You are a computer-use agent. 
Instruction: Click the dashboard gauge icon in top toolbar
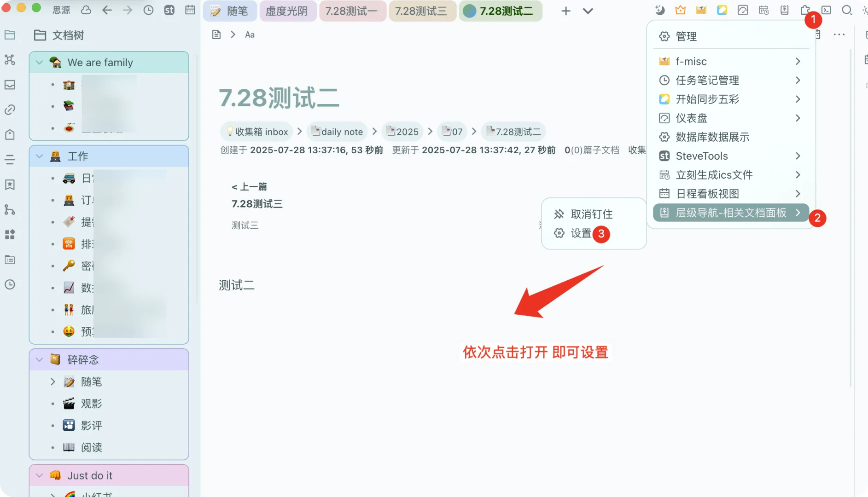[742, 10]
